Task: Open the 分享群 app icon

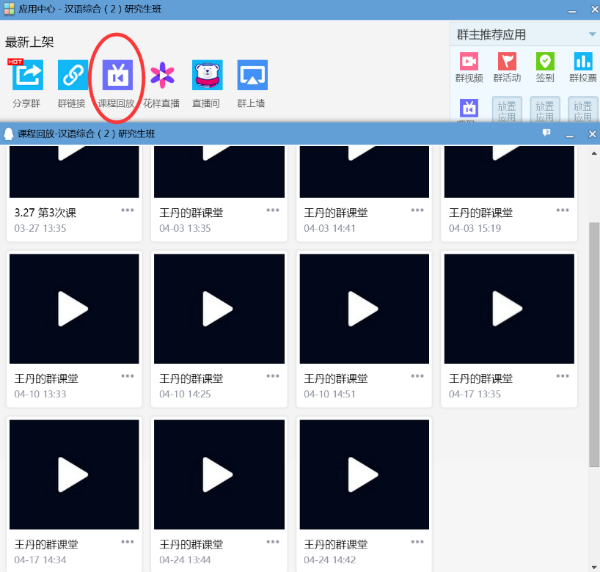Action: 28,76
